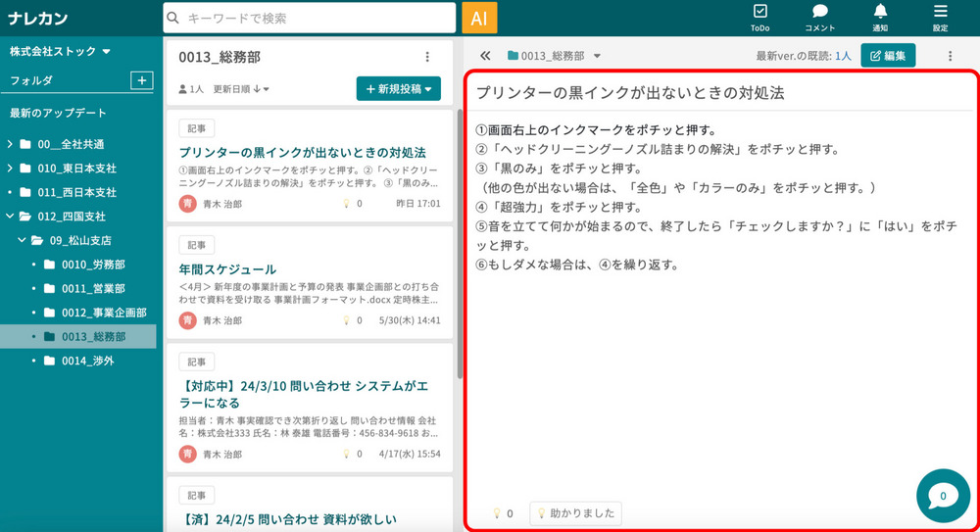Click avatar on 【対応中】24/3/10 post
The height and width of the screenshot is (532, 980).
click(x=187, y=454)
